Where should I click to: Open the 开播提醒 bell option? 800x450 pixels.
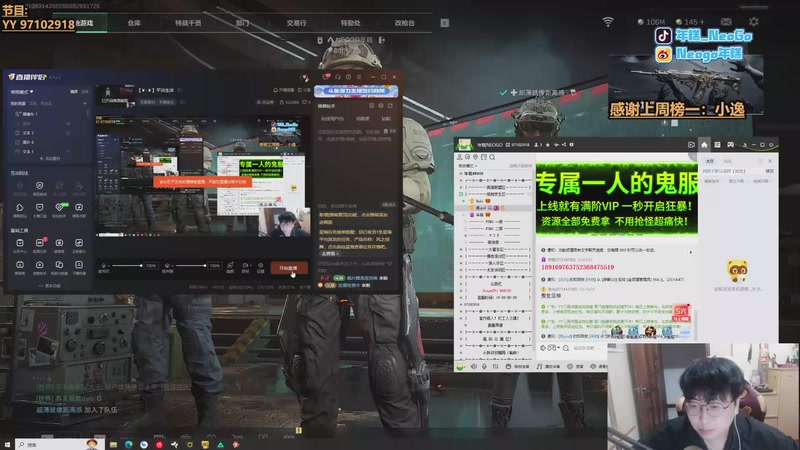(x=284, y=90)
